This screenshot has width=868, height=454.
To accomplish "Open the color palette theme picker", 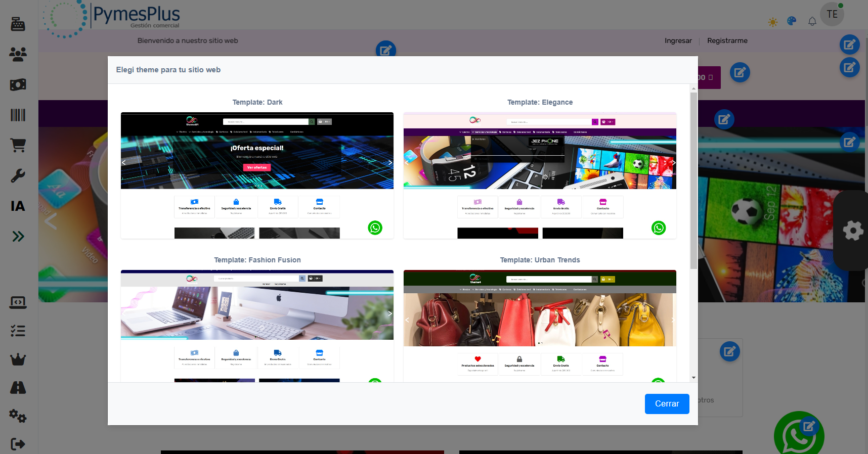I will (792, 21).
